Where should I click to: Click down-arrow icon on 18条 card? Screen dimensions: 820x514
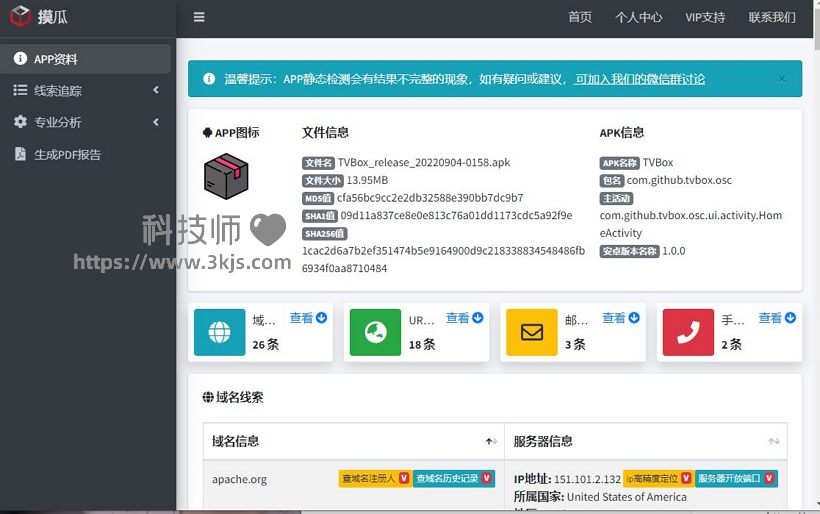478,317
